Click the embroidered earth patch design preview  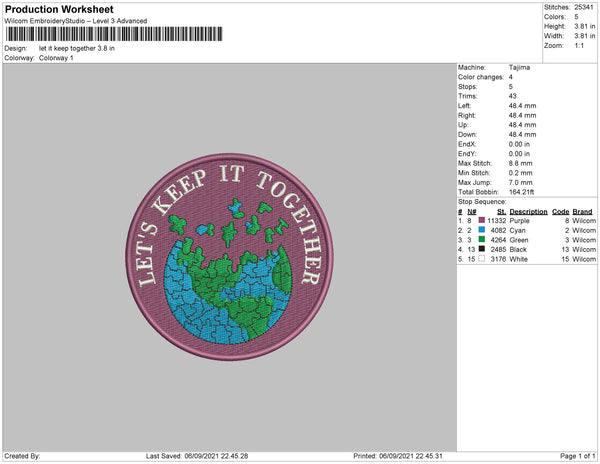(x=229, y=257)
